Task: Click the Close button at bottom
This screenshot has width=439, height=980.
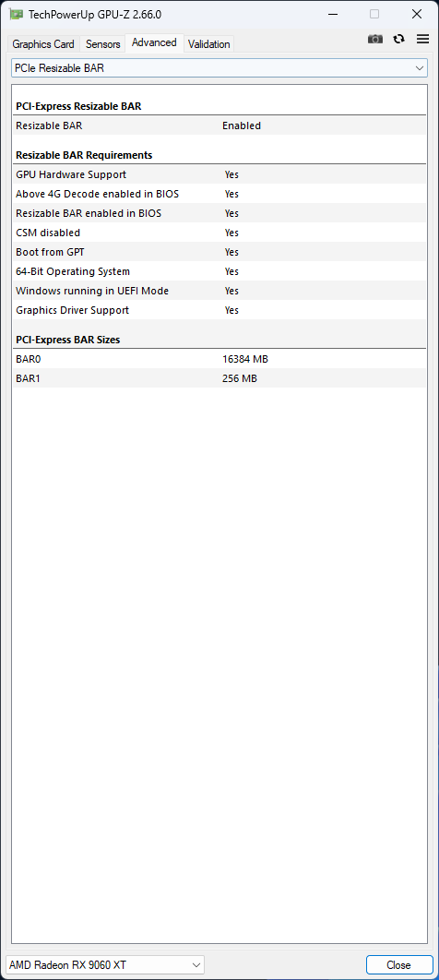Action: (399, 964)
